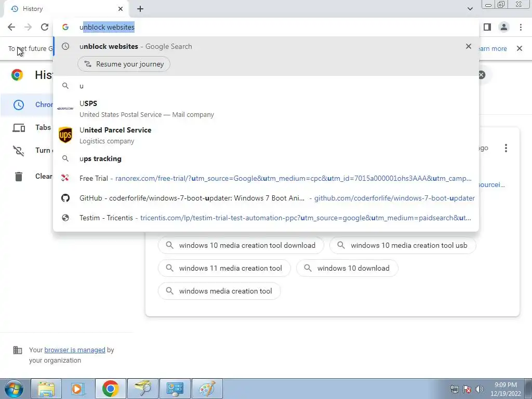Image resolution: width=532 pixels, height=399 pixels.
Task: Open the 'browser is managed' link
Action: (75, 350)
